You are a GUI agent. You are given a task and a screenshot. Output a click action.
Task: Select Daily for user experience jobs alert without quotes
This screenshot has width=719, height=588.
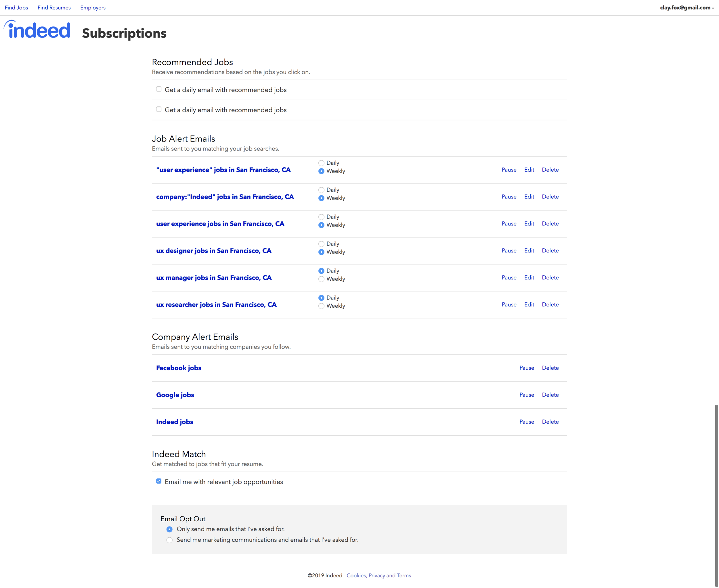click(321, 217)
